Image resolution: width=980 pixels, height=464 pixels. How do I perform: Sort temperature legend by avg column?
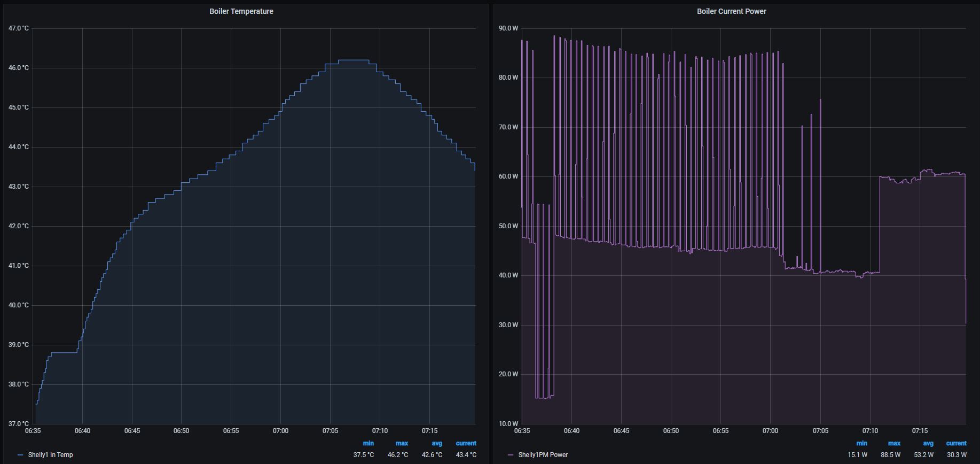coord(436,443)
